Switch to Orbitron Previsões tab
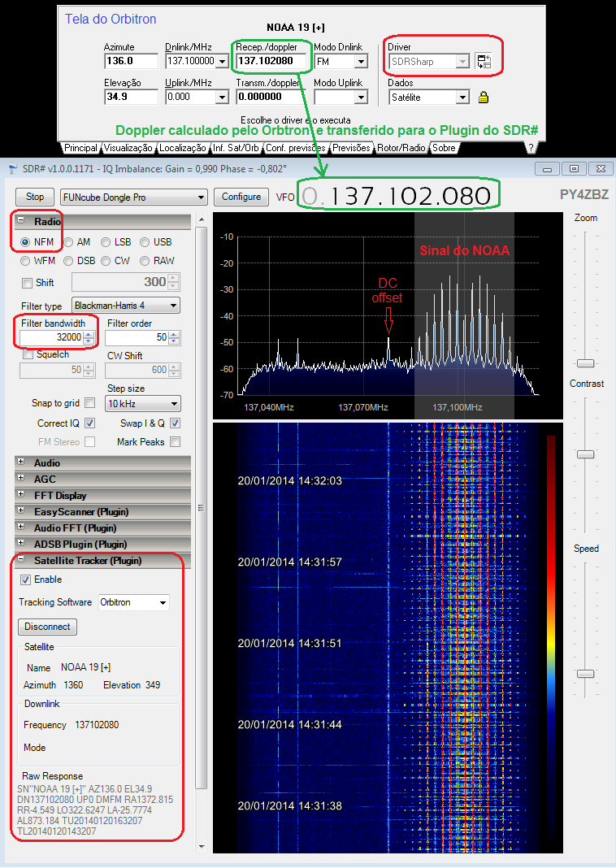 pyautogui.click(x=351, y=148)
